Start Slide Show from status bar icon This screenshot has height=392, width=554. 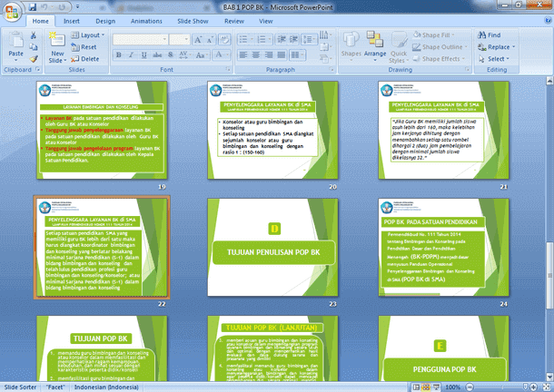(436, 387)
